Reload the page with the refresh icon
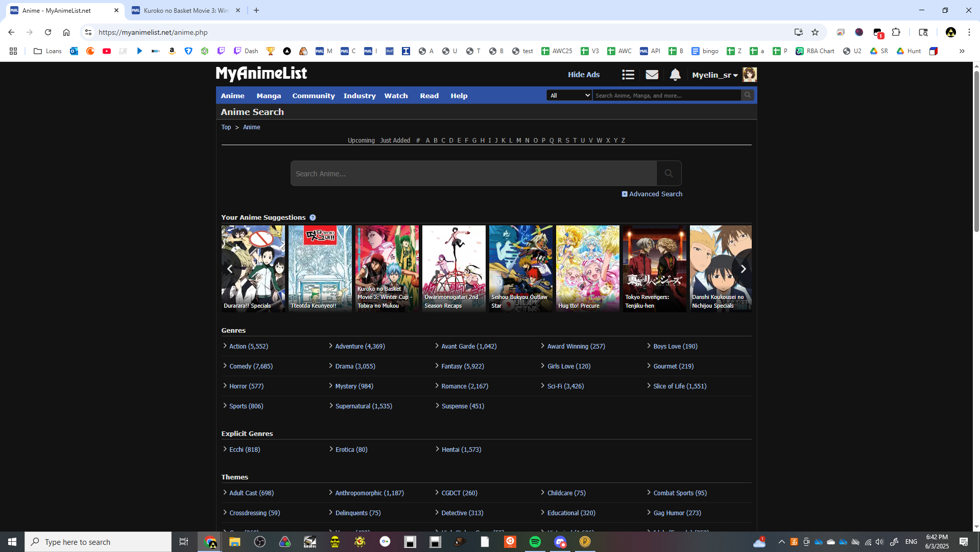This screenshot has width=980, height=552. 48,32
